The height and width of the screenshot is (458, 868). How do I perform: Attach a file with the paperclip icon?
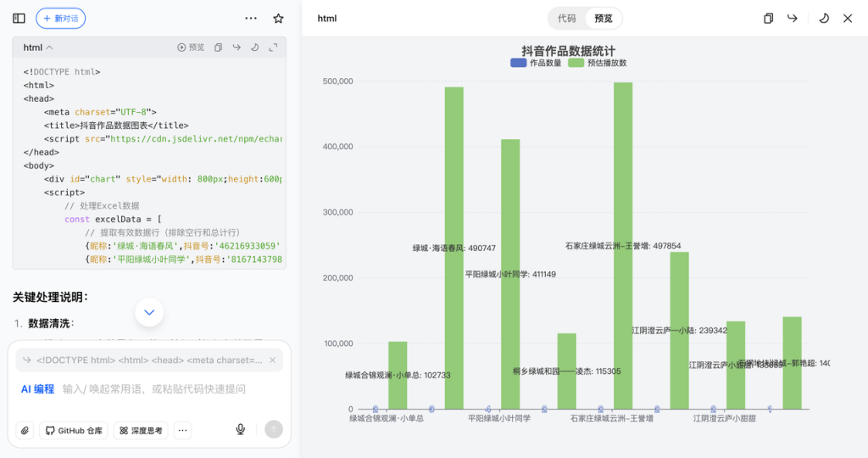click(x=25, y=430)
